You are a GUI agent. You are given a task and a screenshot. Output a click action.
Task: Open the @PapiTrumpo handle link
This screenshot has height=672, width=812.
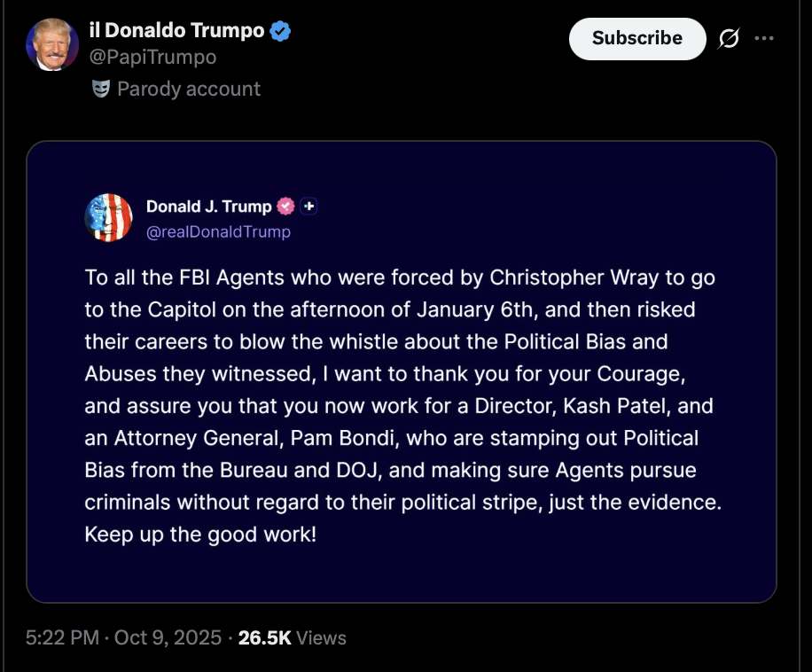[x=152, y=57]
